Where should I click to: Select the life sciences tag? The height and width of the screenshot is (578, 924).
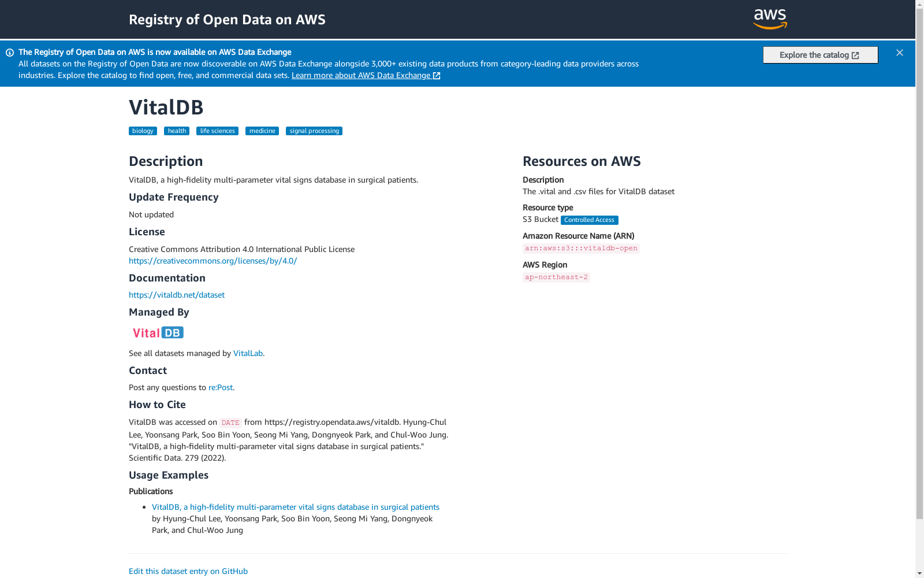(x=217, y=131)
